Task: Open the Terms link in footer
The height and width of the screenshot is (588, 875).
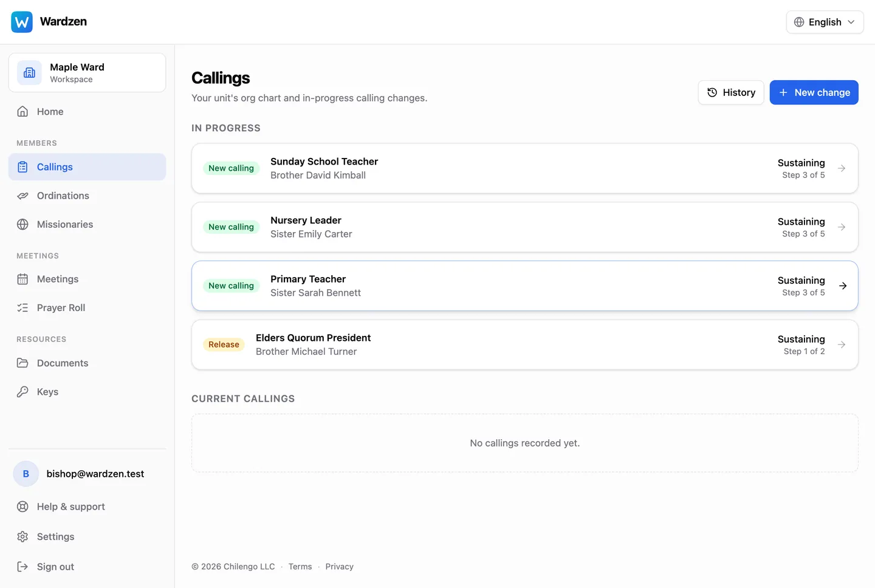Action: point(300,567)
